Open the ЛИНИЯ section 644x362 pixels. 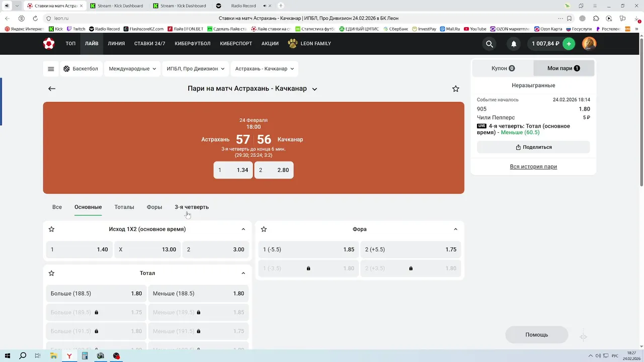116,44
